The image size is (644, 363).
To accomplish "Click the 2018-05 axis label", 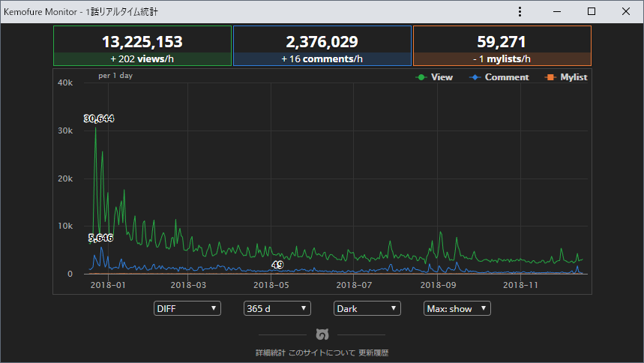I will point(271,285).
